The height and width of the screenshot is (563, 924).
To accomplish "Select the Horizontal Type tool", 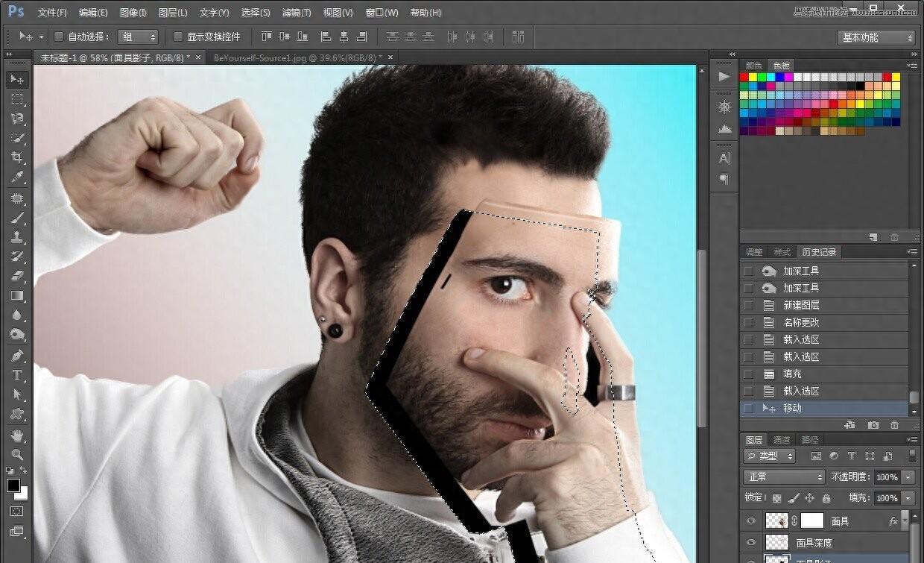I will [17, 375].
